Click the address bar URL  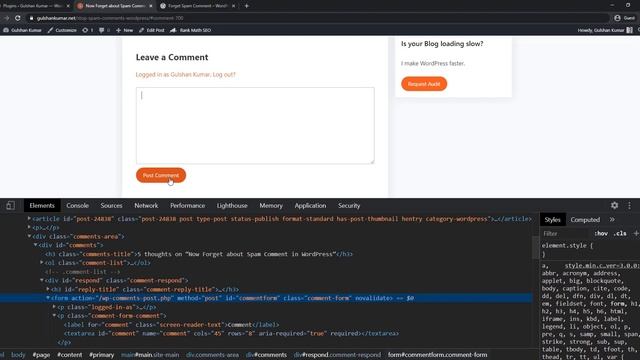point(110,18)
